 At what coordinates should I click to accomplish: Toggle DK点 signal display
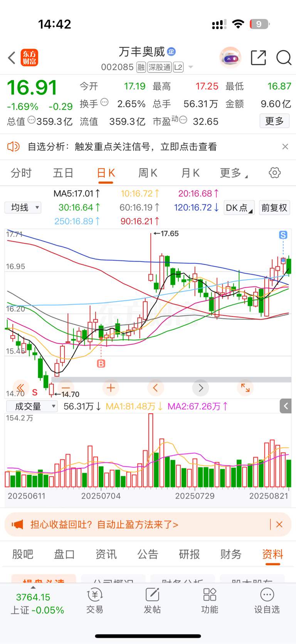[x=239, y=207]
